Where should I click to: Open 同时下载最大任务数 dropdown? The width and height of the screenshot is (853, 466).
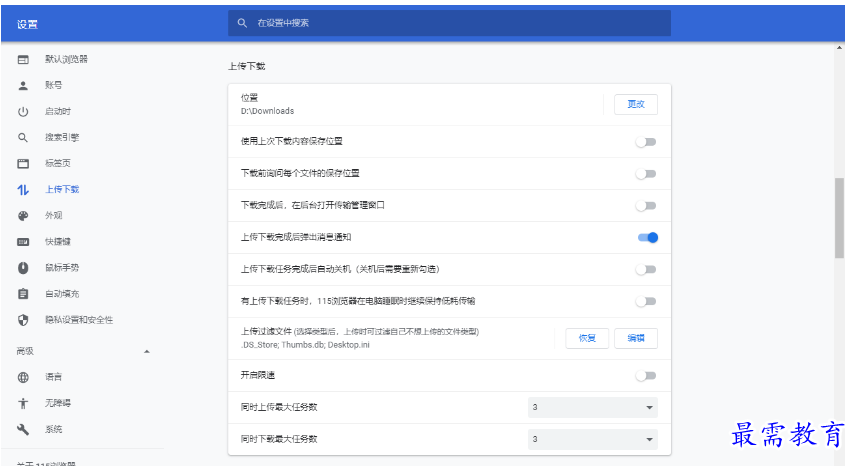[592, 439]
